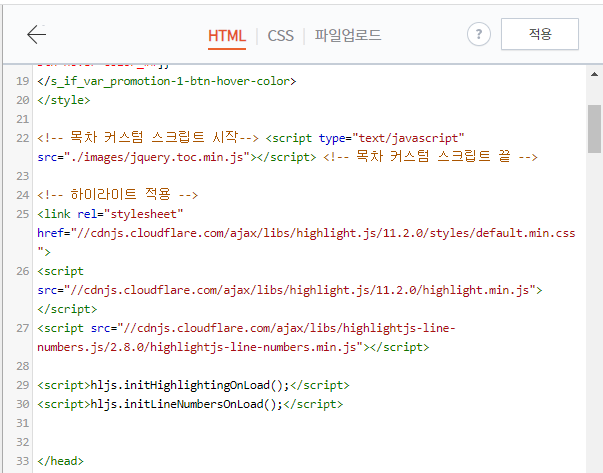Screen dimensions: 603x473
Task: Open help via the question mark icon
Action: click(478, 34)
